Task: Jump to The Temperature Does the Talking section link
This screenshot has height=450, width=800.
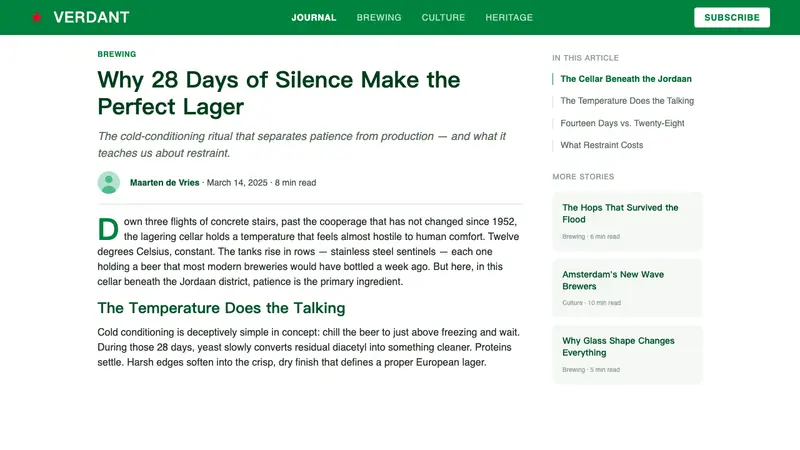Action: [627, 101]
